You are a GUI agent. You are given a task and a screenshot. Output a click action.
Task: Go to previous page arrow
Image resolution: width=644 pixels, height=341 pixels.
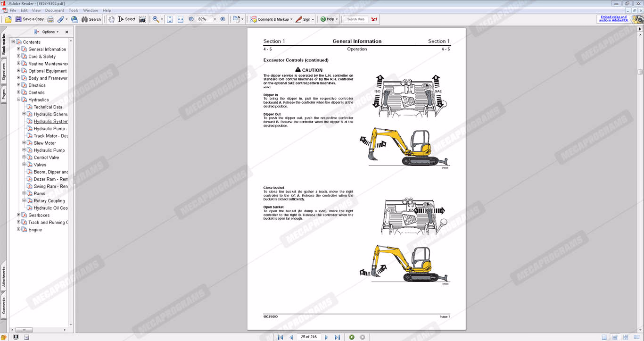(x=291, y=337)
